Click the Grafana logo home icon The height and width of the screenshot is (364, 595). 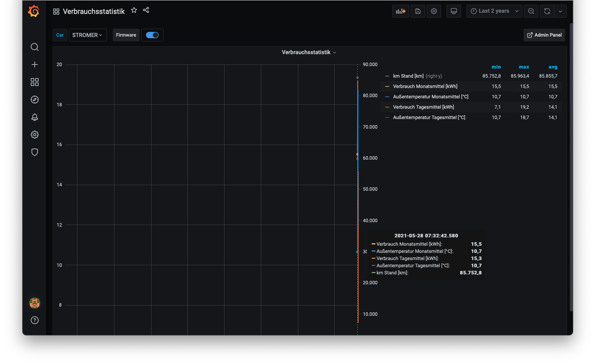[34, 11]
